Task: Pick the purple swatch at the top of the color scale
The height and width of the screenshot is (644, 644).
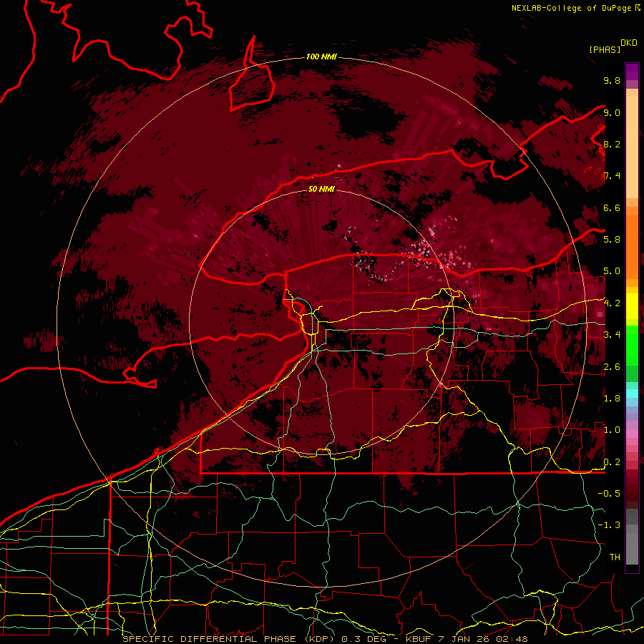Action: (x=632, y=72)
